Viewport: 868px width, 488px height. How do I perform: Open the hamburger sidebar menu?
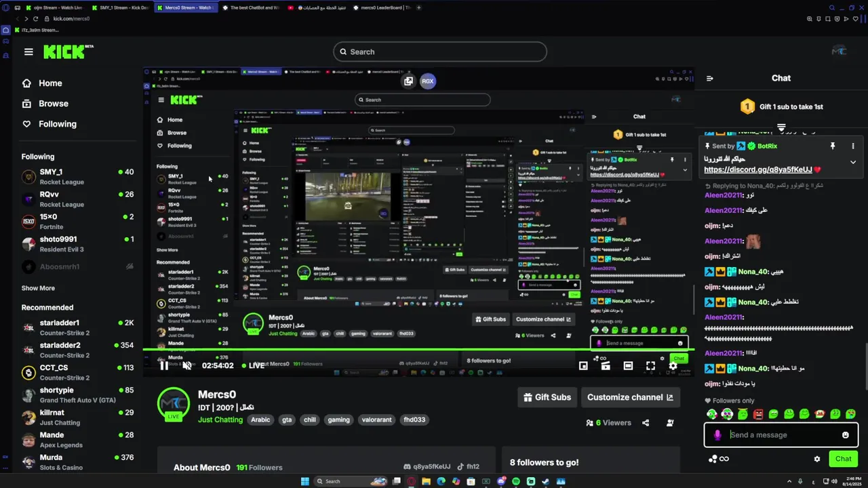click(28, 52)
